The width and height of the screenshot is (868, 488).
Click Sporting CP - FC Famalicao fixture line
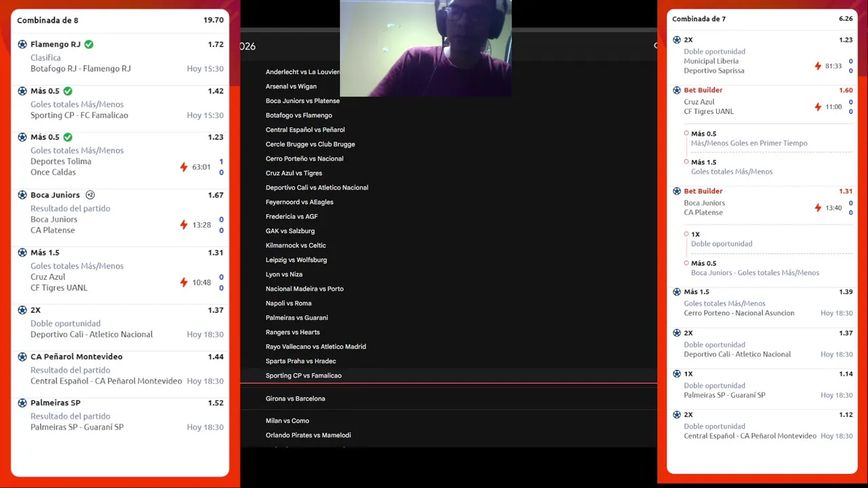pyautogui.click(x=79, y=115)
